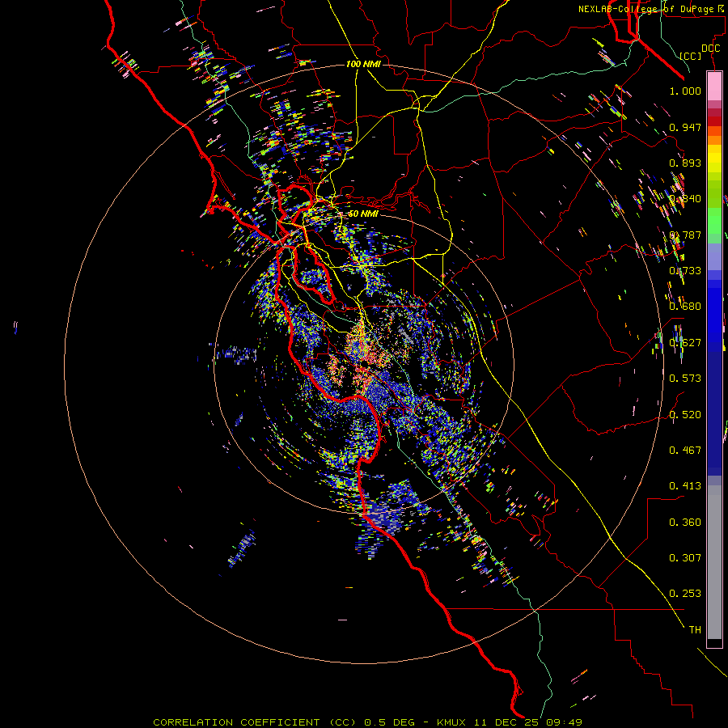Click the 0.413 legend value

pyautogui.click(x=685, y=486)
